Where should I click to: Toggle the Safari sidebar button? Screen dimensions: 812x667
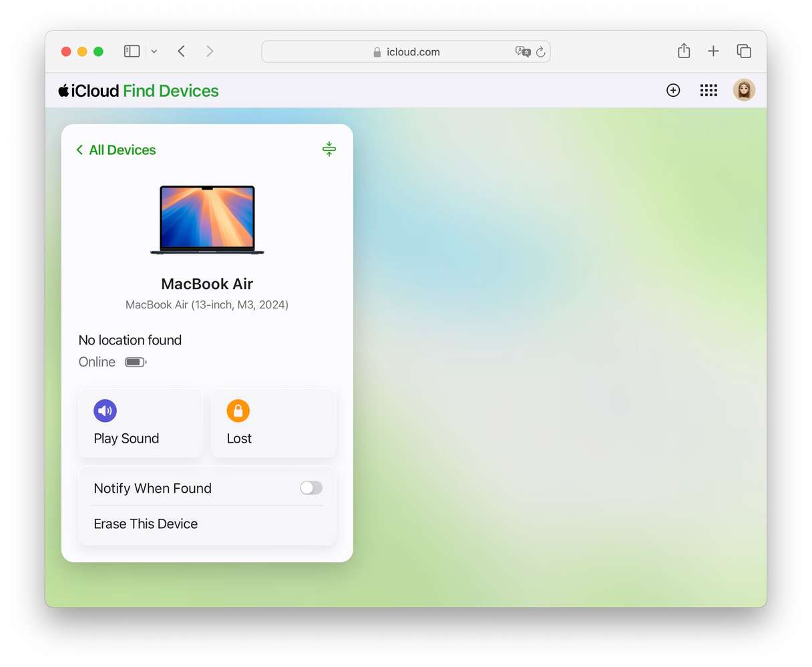click(x=132, y=51)
